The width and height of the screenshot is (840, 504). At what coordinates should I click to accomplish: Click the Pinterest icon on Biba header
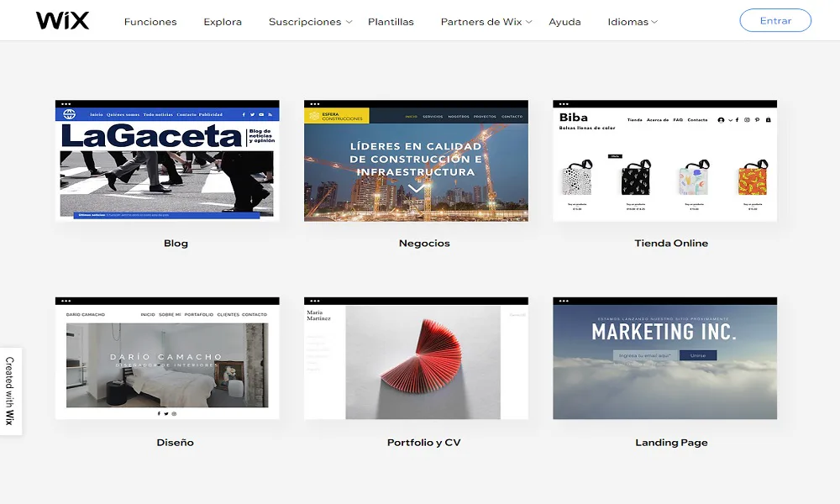pyautogui.click(x=758, y=120)
